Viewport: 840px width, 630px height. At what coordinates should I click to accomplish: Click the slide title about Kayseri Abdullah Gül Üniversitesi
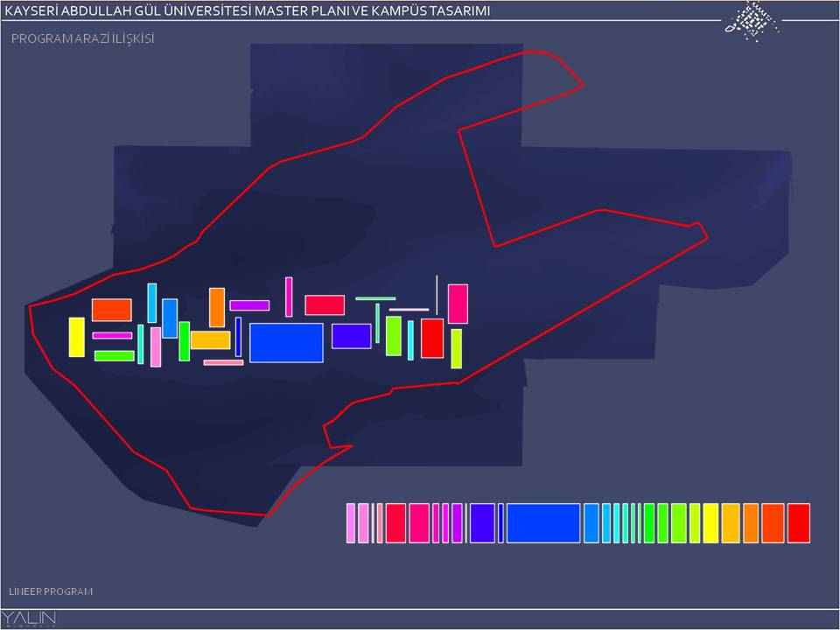click(248, 10)
